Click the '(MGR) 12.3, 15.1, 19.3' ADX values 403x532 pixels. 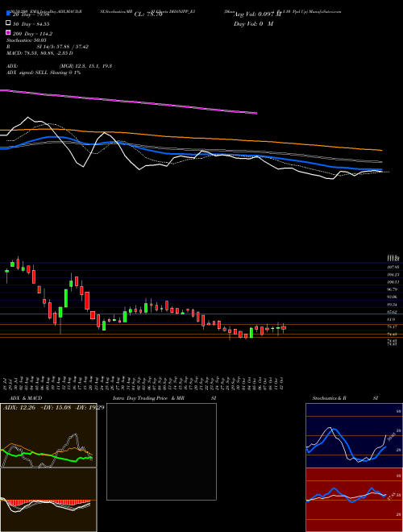pos(85,66)
